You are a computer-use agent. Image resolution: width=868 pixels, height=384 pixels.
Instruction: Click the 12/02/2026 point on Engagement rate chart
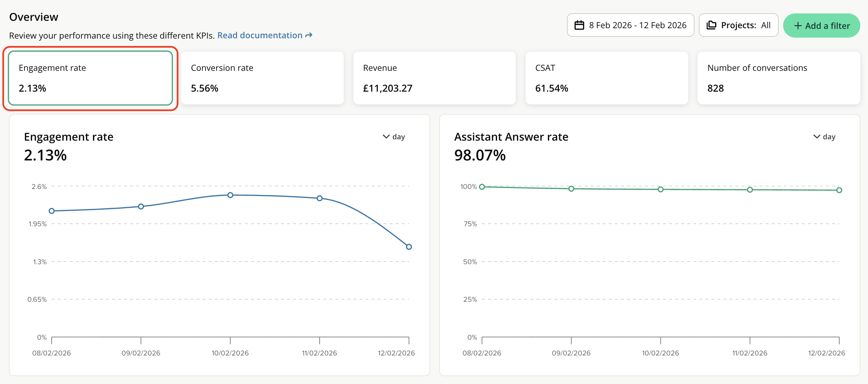click(x=409, y=247)
